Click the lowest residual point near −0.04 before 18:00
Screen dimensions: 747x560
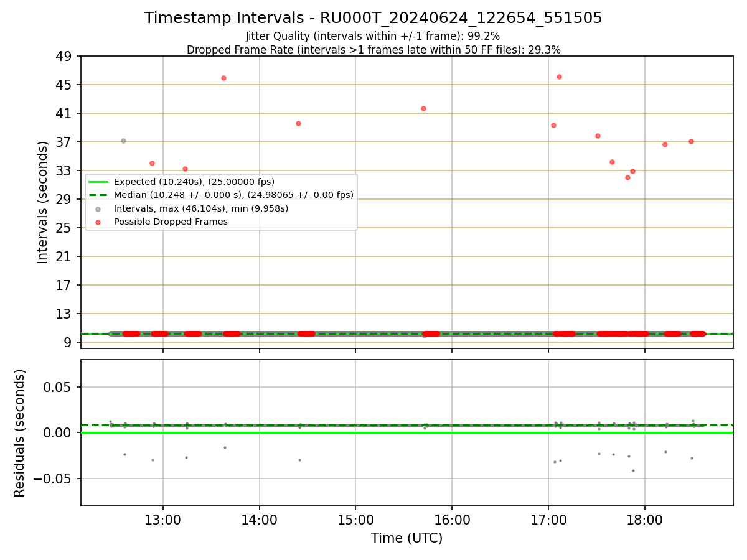(x=633, y=470)
